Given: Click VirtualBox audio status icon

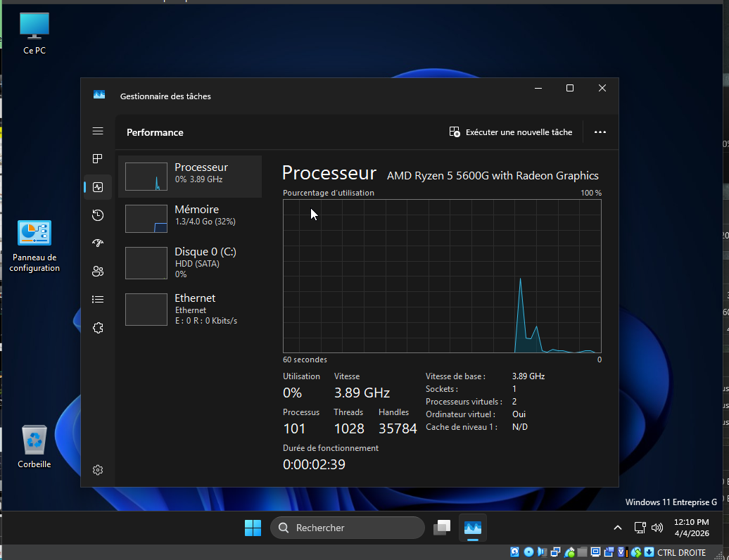Looking at the screenshot, I should click(542, 552).
